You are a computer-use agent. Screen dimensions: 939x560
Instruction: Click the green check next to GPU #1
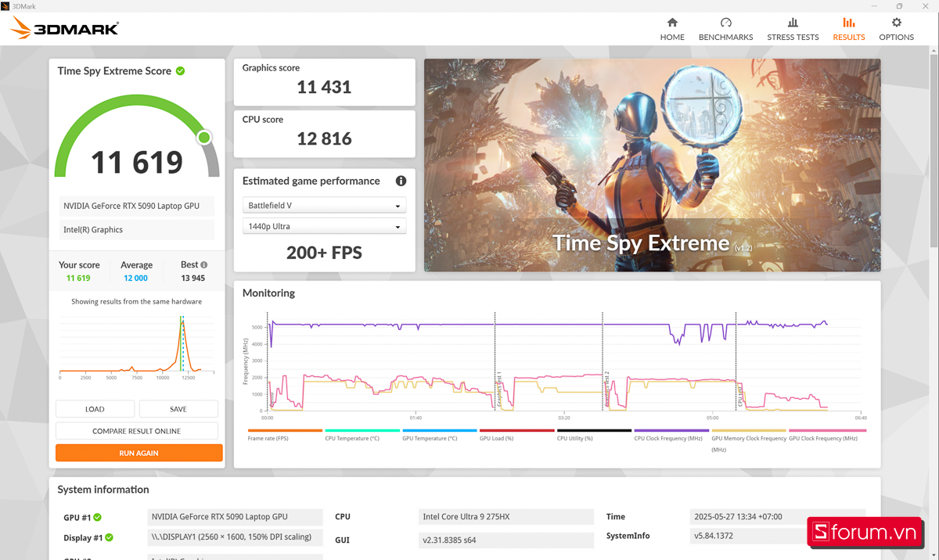(98, 517)
